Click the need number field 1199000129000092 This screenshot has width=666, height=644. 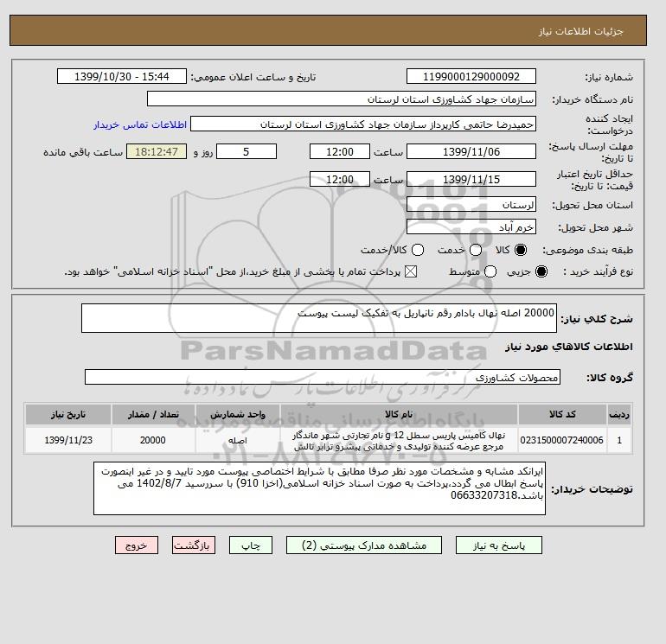click(x=471, y=77)
